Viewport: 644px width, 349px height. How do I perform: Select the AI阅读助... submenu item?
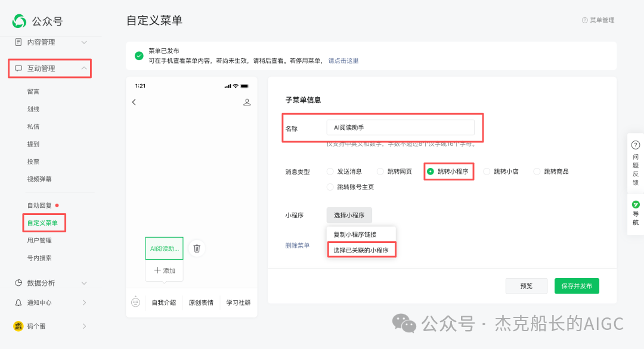(165, 248)
